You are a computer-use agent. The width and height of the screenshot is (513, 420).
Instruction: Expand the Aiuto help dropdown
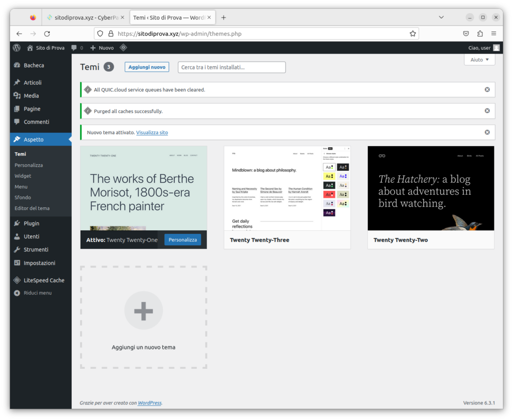pyautogui.click(x=479, y=60)
